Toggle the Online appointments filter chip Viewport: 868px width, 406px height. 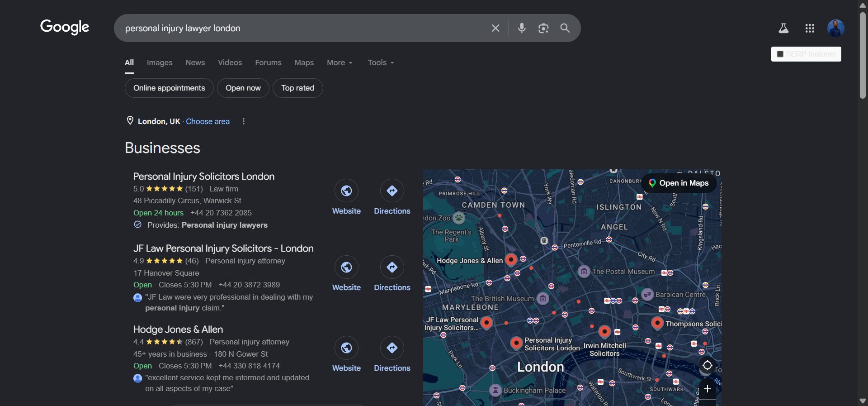pos(169,88)
